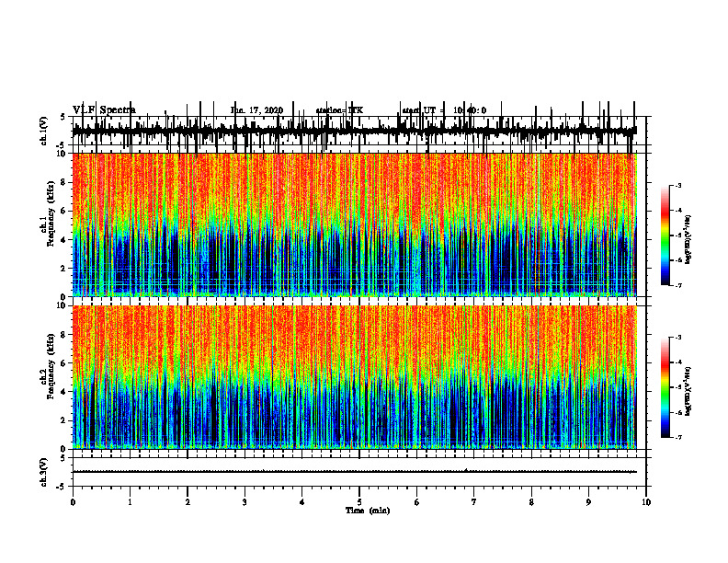
Task: Select the ch.1 'Frequency (kHz)' axis label
Action: pos(51,214)
